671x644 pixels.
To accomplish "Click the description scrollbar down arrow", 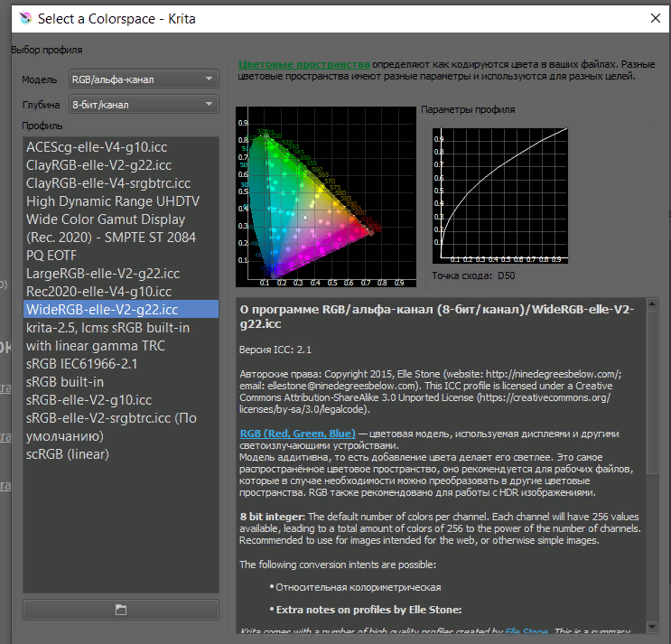I will pyautogui.click(x=652, y=627).
